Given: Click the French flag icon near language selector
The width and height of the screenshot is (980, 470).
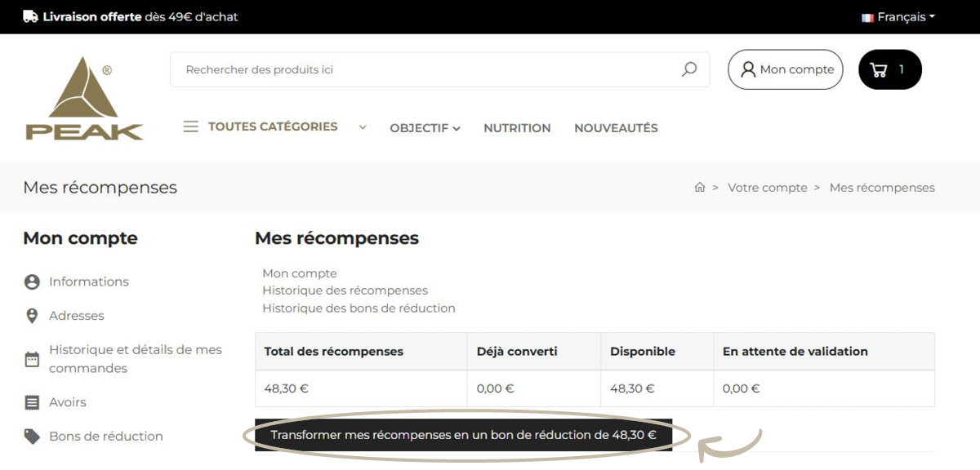Looking at the screenshot, I should [x=866, y=16].
